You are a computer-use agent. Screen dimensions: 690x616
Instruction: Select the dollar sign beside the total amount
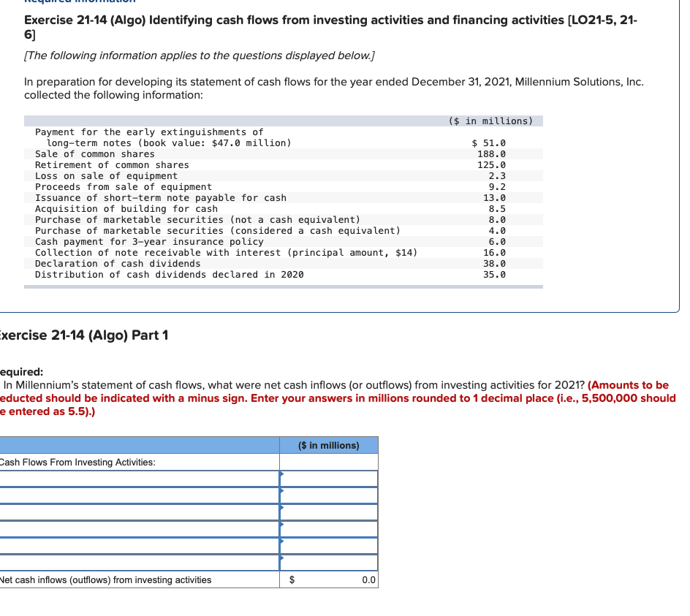click(x=291, y=579)
